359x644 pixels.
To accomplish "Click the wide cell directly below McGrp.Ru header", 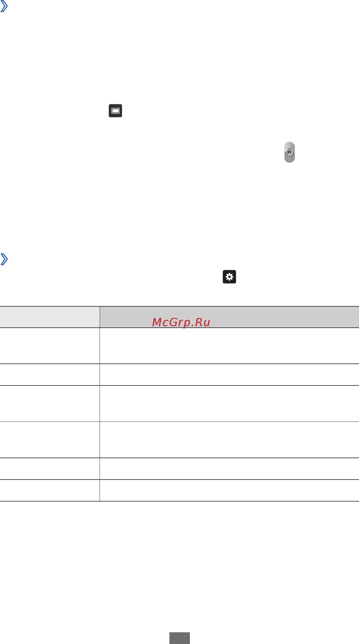I will click(x=229, y=346).
